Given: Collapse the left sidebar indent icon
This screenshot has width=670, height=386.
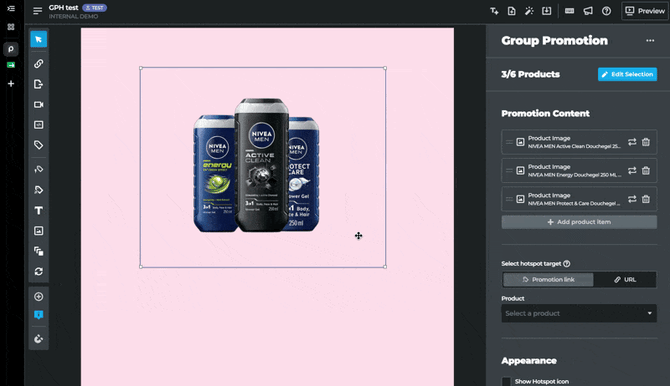Looking at the screenshot, I should point(11,9).
